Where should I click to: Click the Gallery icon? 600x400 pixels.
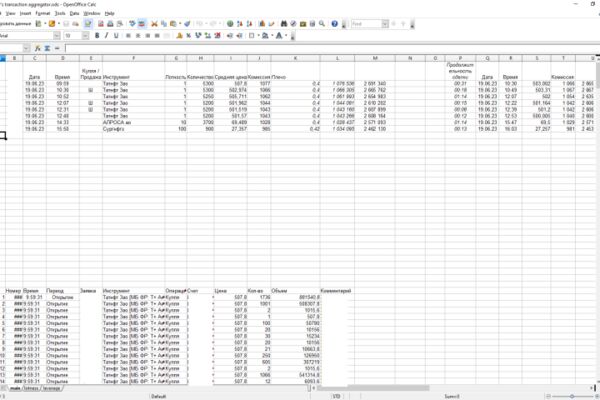(x=303, y=24)
